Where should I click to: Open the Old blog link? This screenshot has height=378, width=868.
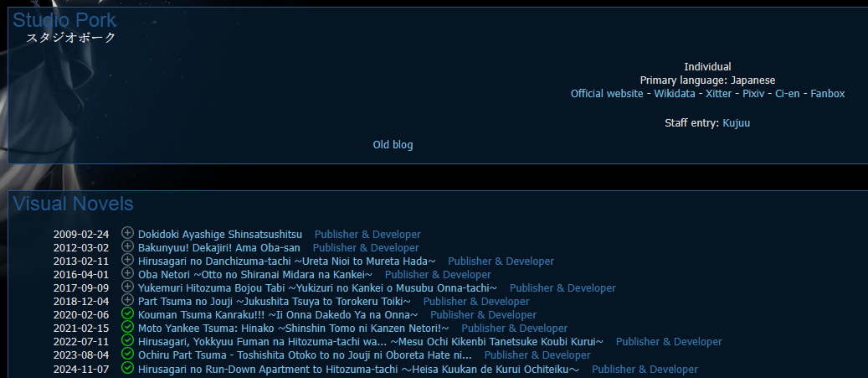click(393, 145)
